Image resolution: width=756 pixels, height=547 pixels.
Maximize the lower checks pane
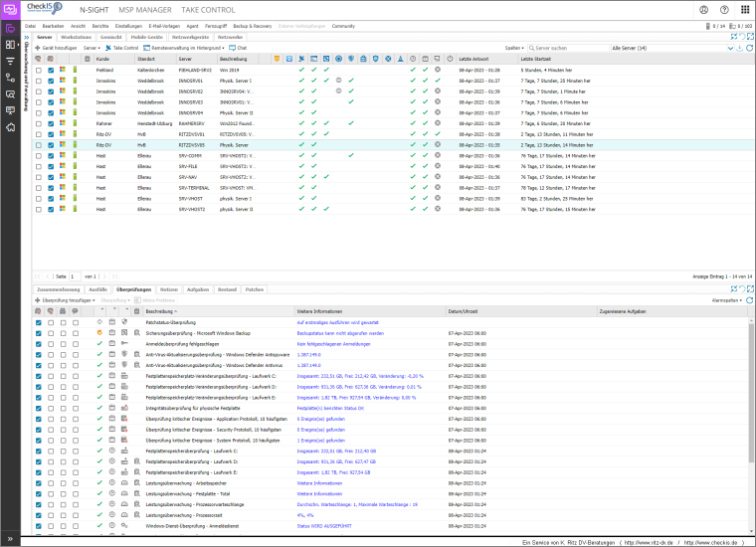750,289
